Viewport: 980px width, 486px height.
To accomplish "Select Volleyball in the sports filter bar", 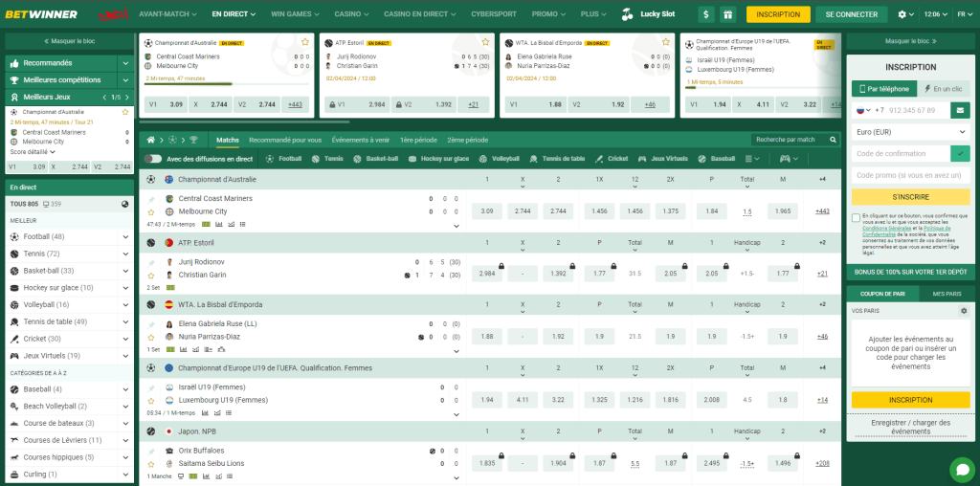I will pyautogui.click(x=499, y=159).
